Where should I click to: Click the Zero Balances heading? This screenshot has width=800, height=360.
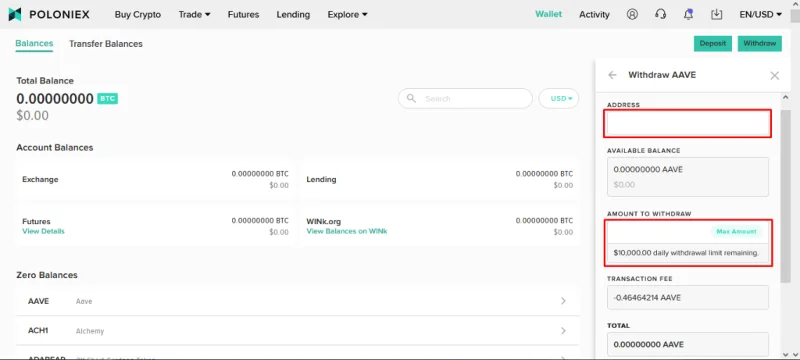[47, 275]
